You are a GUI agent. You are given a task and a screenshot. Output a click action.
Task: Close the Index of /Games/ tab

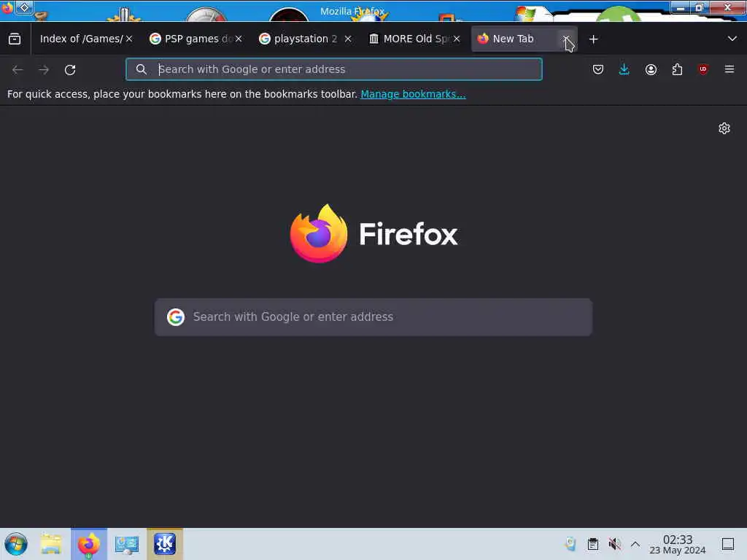pos(129,39)
